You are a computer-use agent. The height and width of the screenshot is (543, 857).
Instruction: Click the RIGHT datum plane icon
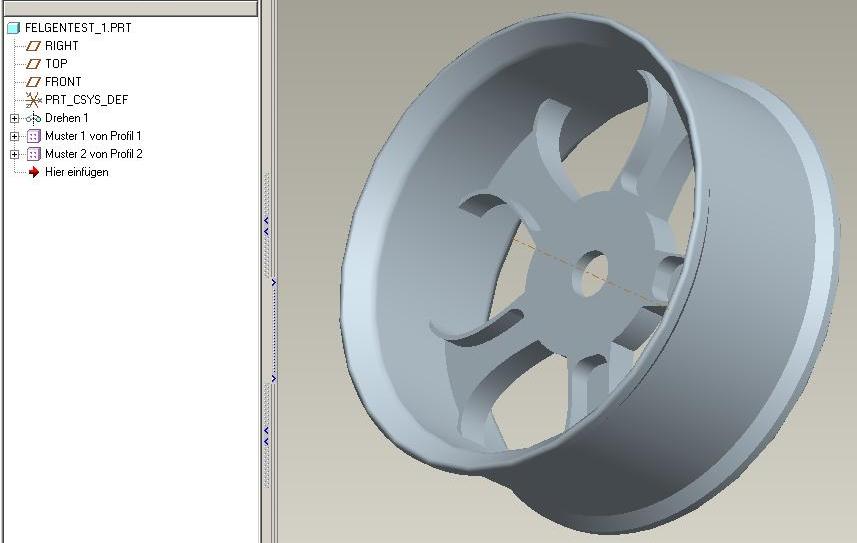pyautogui.click(x=33, y=46)
